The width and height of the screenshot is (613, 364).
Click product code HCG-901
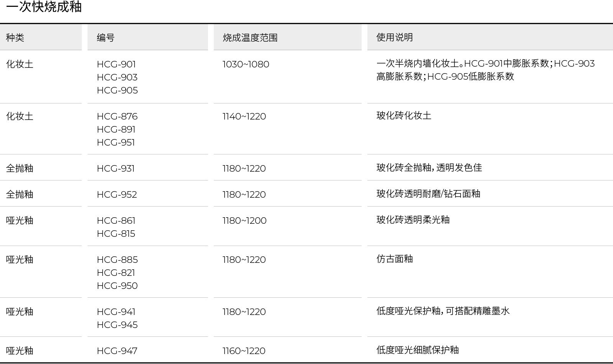(x=116, y=64)
